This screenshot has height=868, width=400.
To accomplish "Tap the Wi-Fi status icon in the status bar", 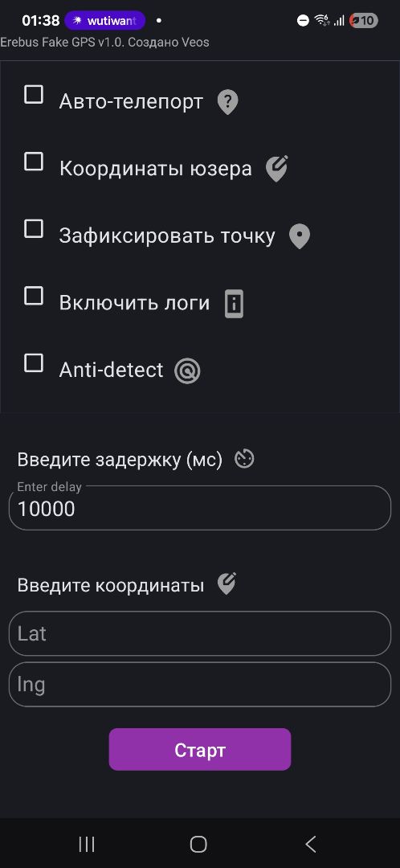I will coord(321,21).
